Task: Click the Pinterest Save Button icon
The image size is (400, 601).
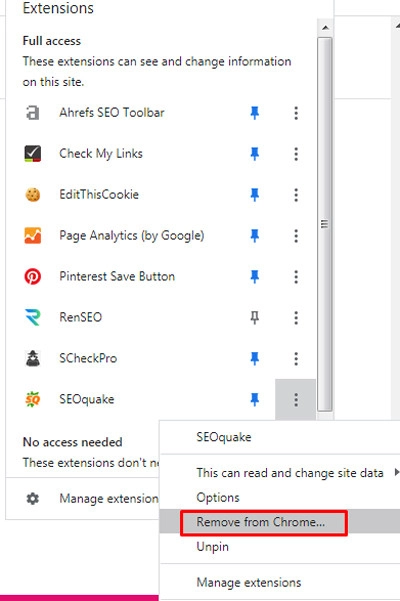Action: (33, 276)
